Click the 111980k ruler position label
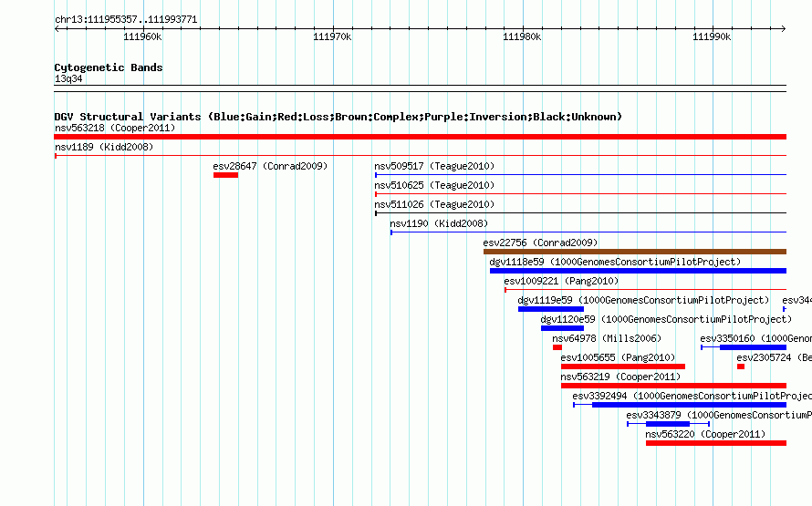 point(522,36)
